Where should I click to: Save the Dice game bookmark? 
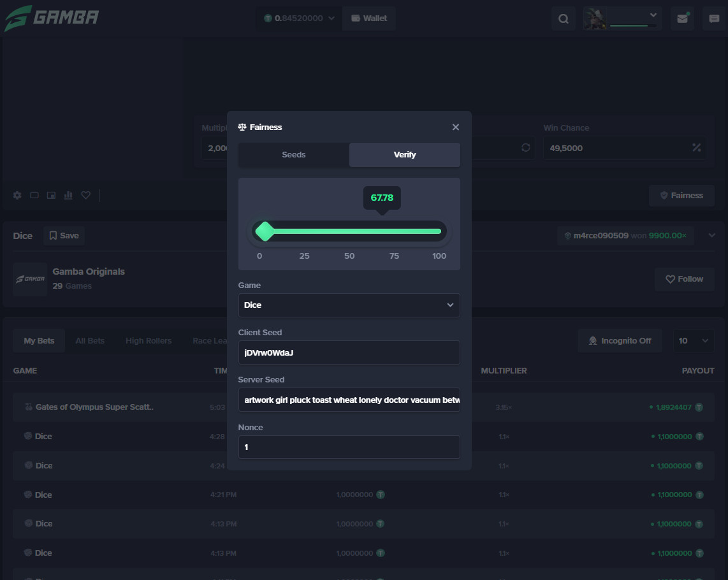tap(64, 236)
